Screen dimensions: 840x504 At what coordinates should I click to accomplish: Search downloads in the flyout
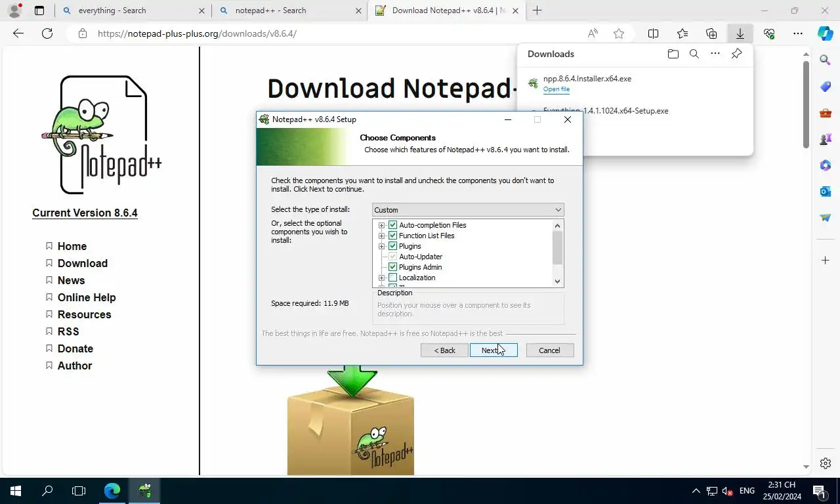(694, 54)
